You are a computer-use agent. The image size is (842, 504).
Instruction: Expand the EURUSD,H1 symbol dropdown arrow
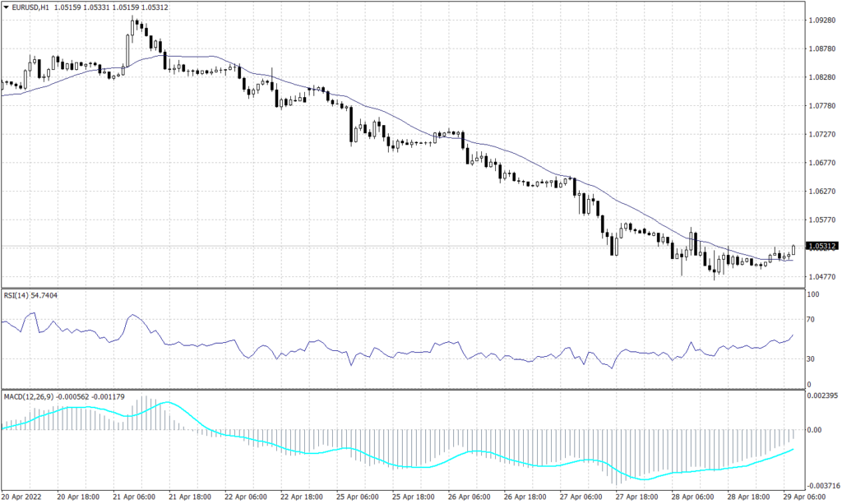[x=7, y=6]
